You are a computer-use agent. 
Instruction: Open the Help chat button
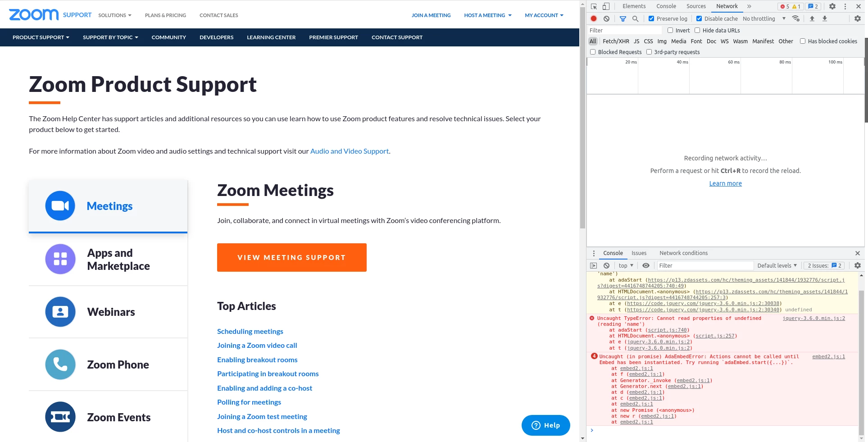click(x=545, y=425)
